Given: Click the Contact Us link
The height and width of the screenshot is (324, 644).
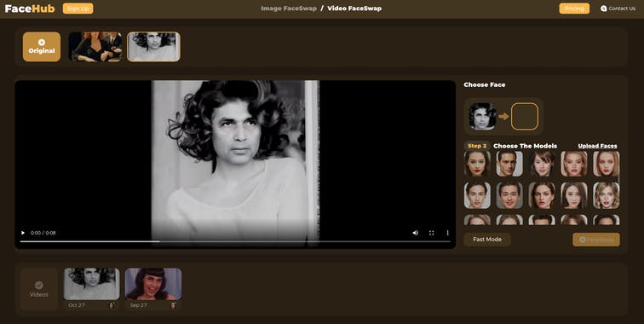Looking at the screenshot, I should (618, 9).
